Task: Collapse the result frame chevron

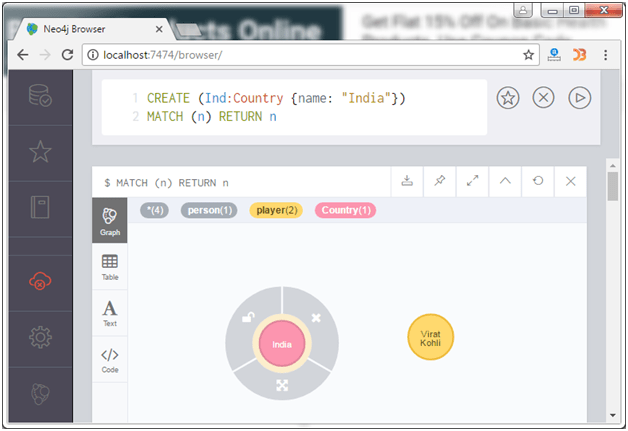Action: pos(505,181)
